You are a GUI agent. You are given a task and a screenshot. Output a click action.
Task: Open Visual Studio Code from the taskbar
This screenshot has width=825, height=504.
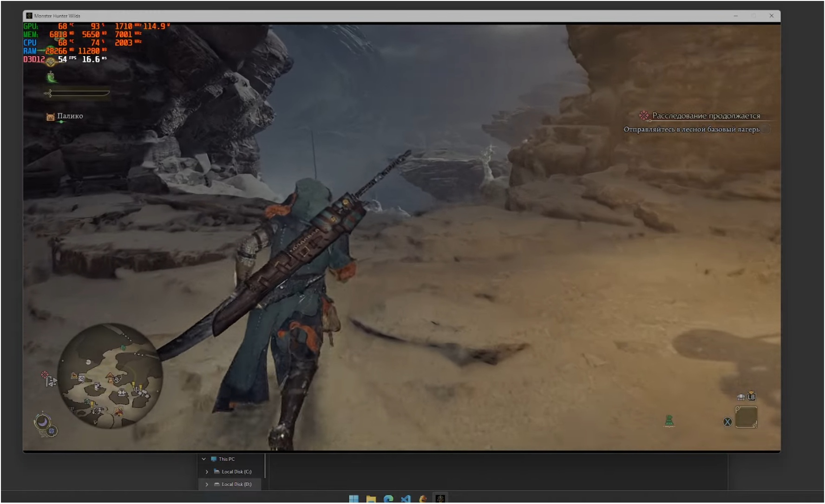point(406,499)
